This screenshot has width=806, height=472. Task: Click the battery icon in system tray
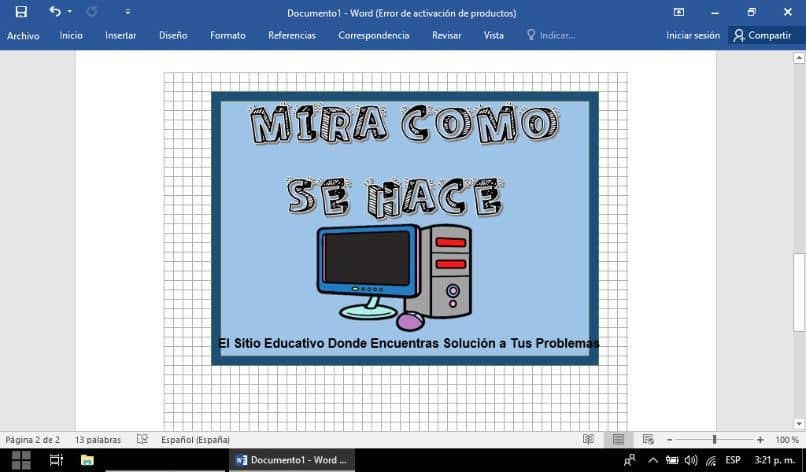click(x=672, y=460)
